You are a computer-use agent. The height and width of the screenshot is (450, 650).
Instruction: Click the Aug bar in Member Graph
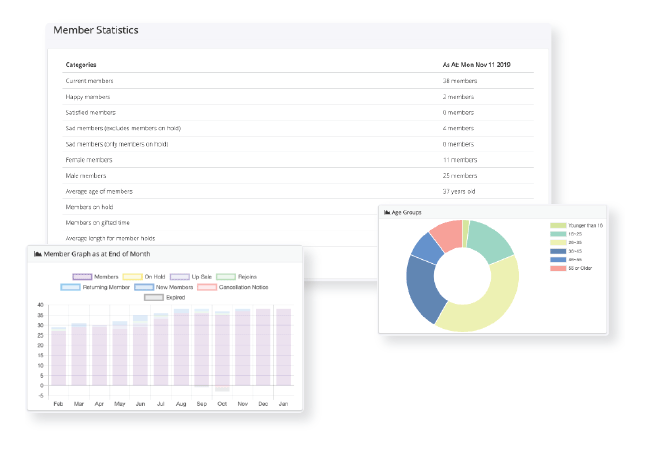tap(181, 349)
